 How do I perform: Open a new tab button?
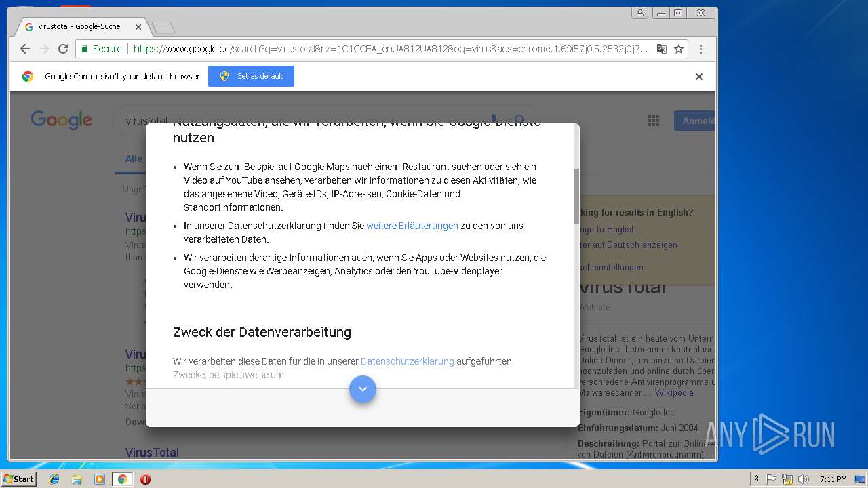pyautogui.click(x=163, y=28)
